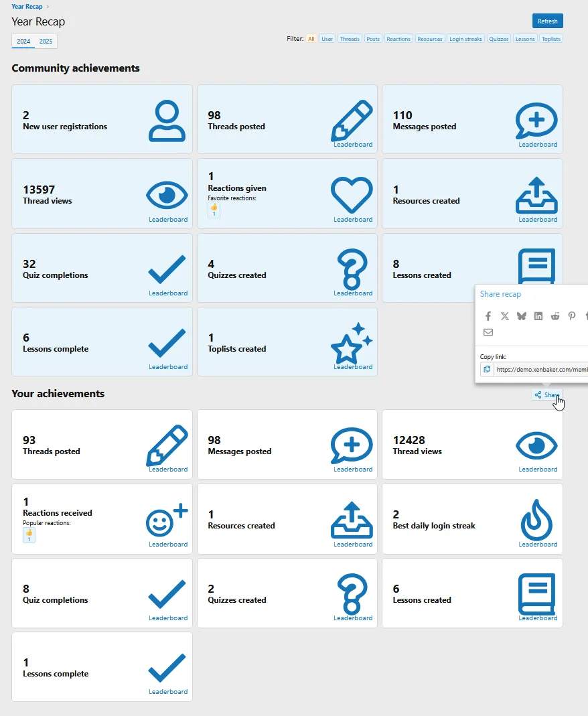The image size is (588, 716).
Task: Toggle the Threads filter chip
Action: [350, 39]
